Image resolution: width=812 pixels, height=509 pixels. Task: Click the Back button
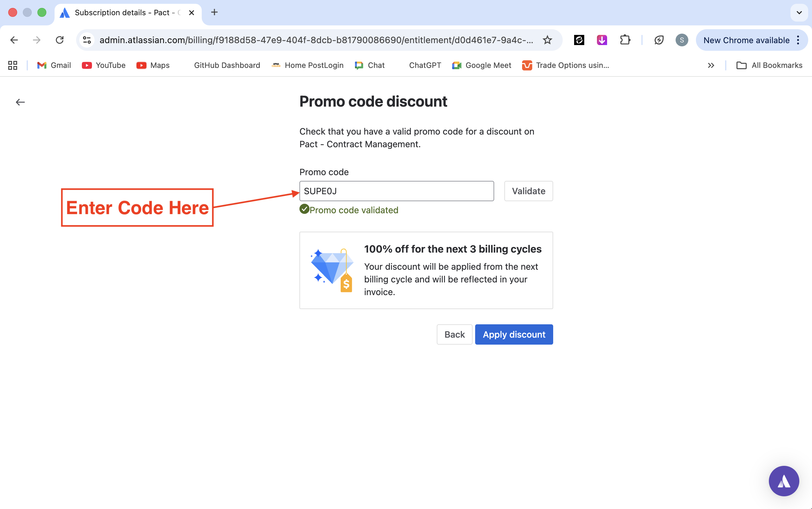pyautogui.click(x=454, y=334)
